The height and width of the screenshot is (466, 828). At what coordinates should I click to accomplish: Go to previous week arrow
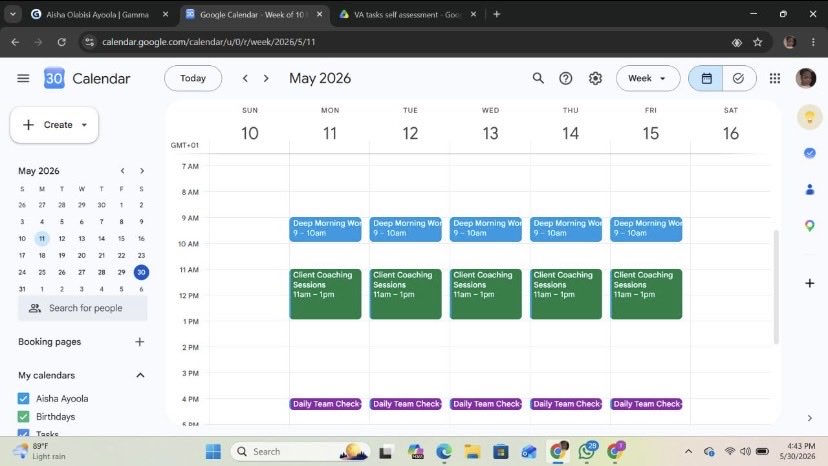click(245, 78)
